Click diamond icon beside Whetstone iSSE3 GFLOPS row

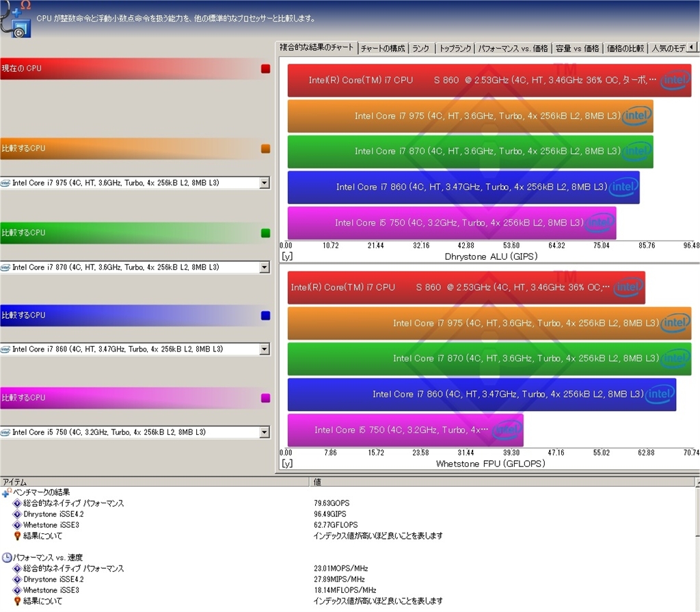[17, 525]
